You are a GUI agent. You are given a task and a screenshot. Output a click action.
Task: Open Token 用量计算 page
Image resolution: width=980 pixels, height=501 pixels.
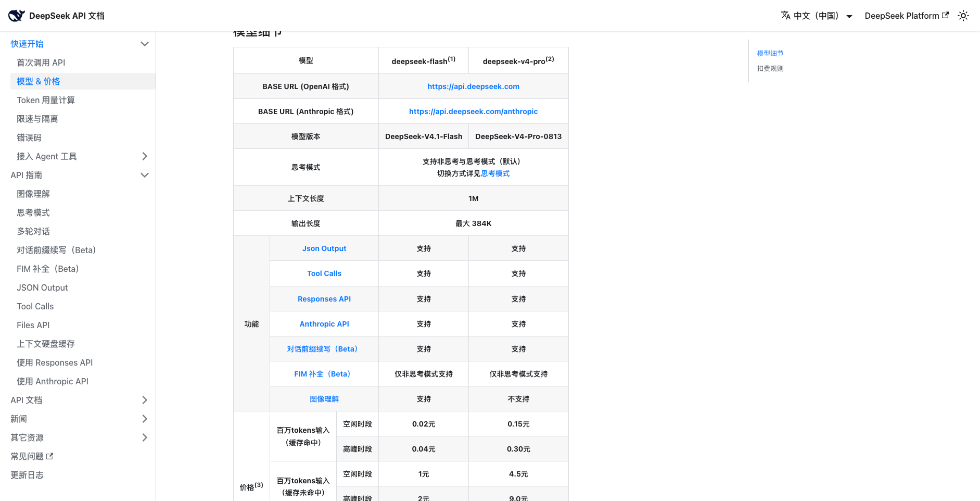(46, 100)
